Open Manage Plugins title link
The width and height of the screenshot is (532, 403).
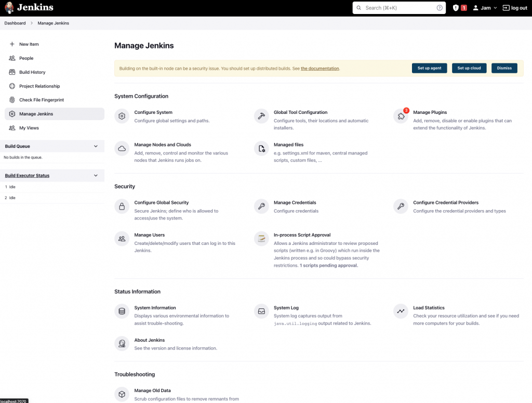pyautogui.click(x=430, y=112)
